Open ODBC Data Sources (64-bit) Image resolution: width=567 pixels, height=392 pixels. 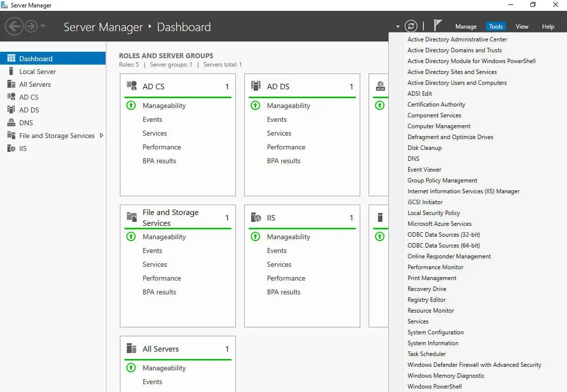pos(444,246)
